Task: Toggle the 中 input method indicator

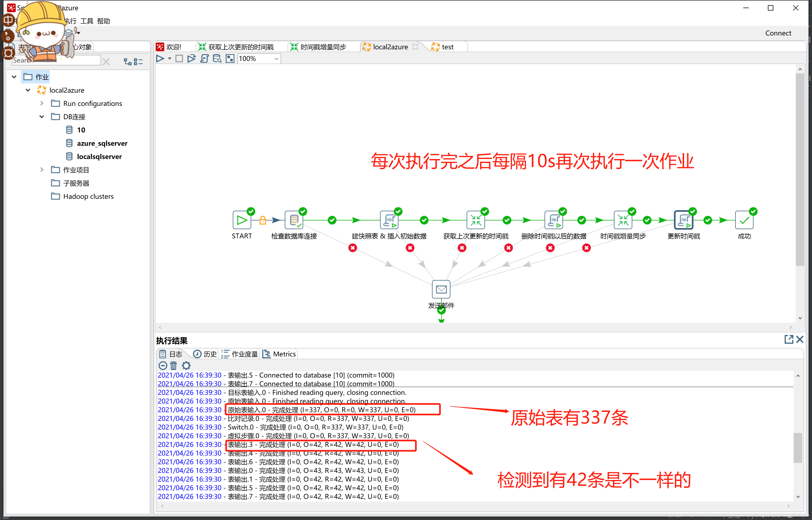Action: [8, 20]
